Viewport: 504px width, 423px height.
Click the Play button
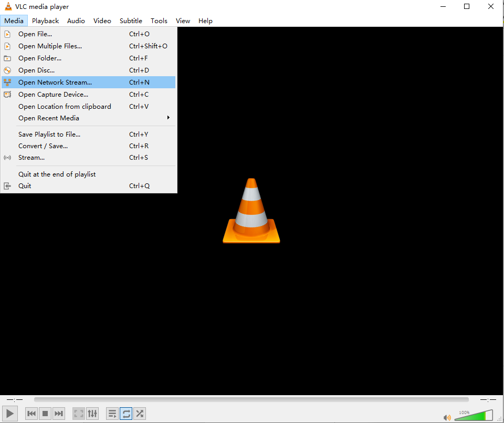pos(10,414)
